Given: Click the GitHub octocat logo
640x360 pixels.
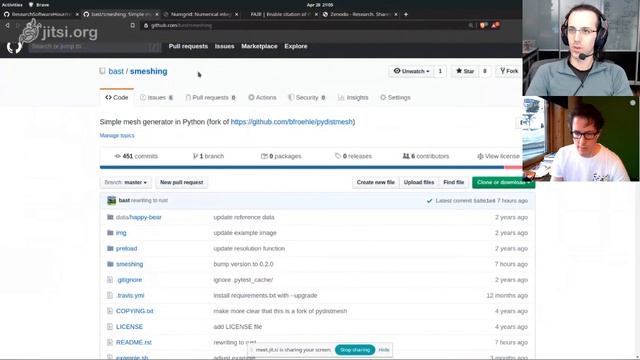Looking at the screenshot, I should click(x=14, y=47).
